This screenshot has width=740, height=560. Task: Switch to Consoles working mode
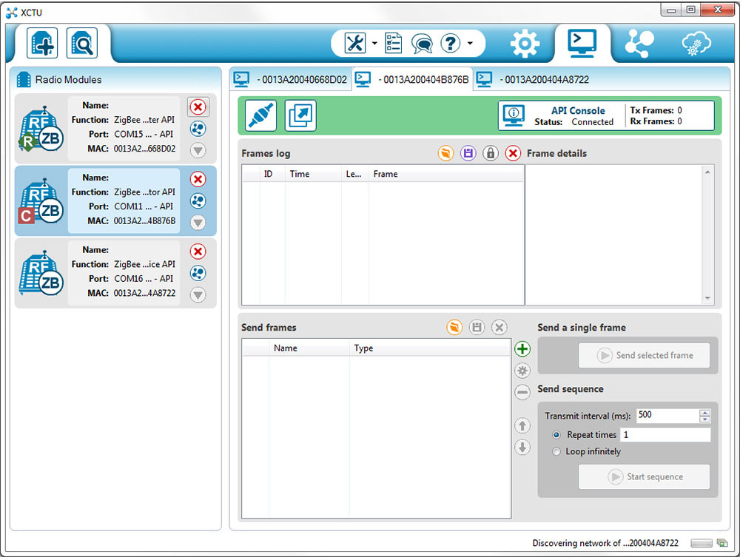click(x=582, y=44)
